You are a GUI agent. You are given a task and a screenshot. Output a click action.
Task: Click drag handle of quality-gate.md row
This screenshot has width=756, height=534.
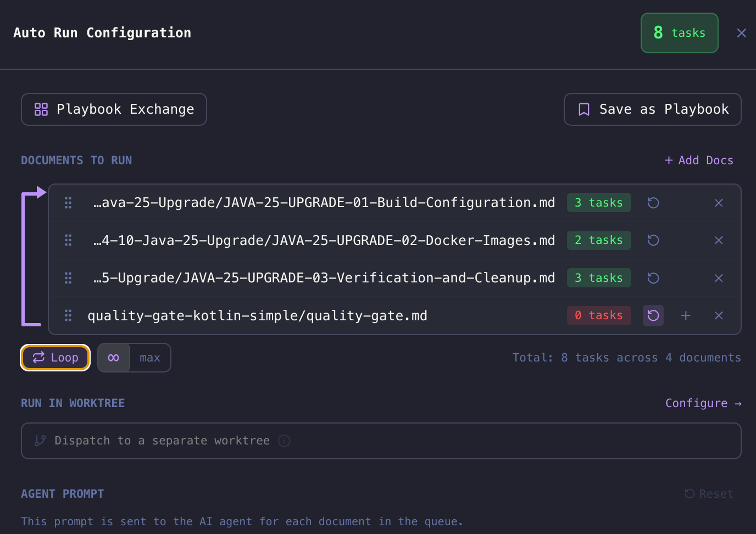(x=68, y=315)
